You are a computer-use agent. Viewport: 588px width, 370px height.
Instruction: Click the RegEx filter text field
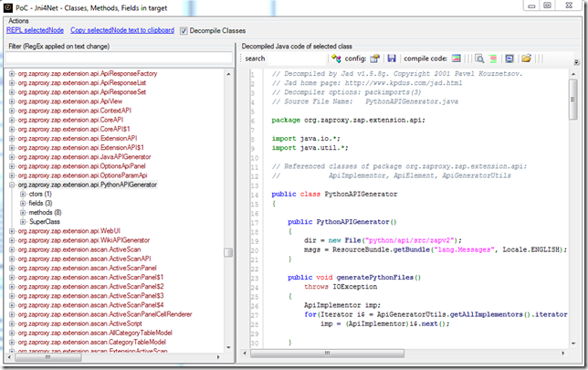tap(119, 58)
